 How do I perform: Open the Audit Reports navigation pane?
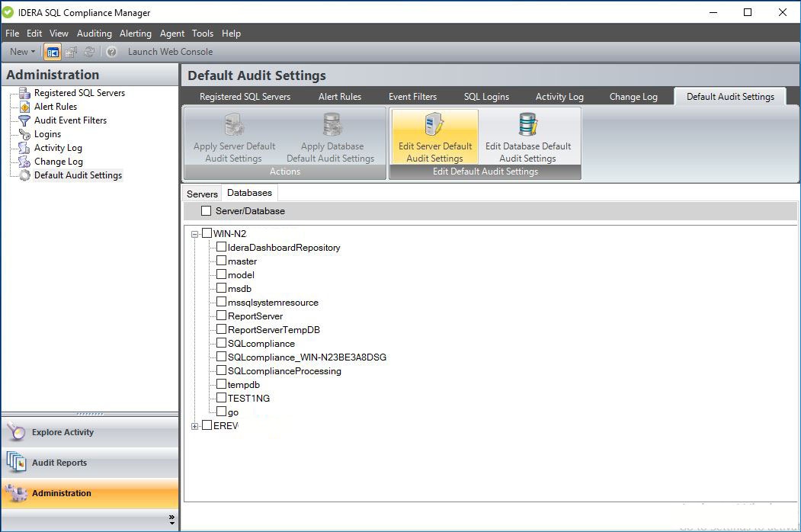pyautogui.click(x=59, y=463)
